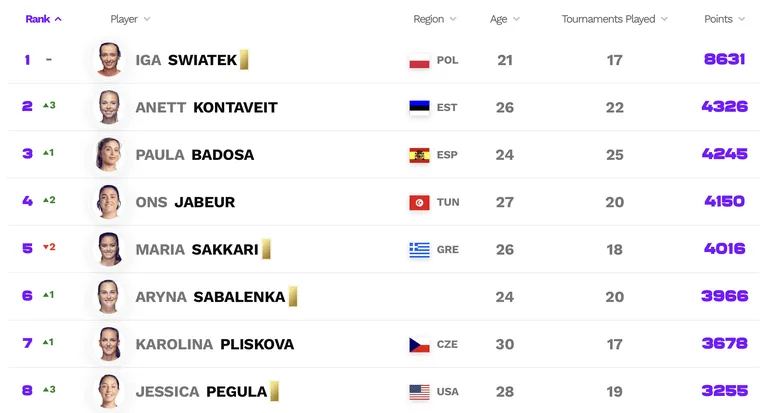Click the Tunisia flag icon
The height and width of the screenshot is (413, 768).
tap(419, 202)
